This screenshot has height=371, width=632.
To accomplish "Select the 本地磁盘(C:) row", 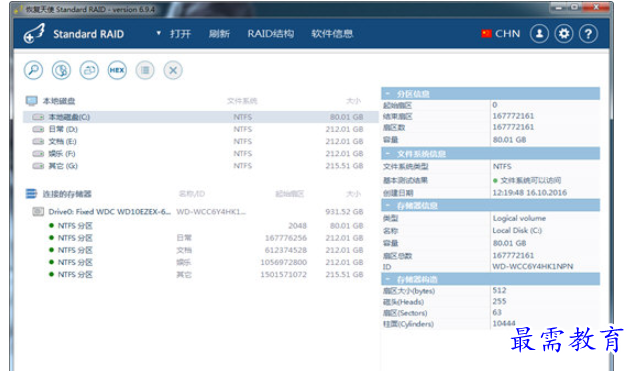I will (201, 117).
